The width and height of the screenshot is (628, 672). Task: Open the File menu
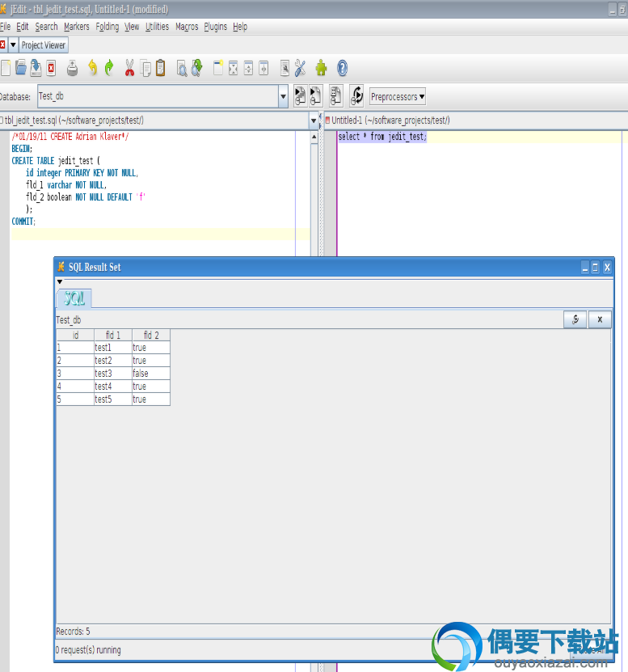click(x=5, y=27)
